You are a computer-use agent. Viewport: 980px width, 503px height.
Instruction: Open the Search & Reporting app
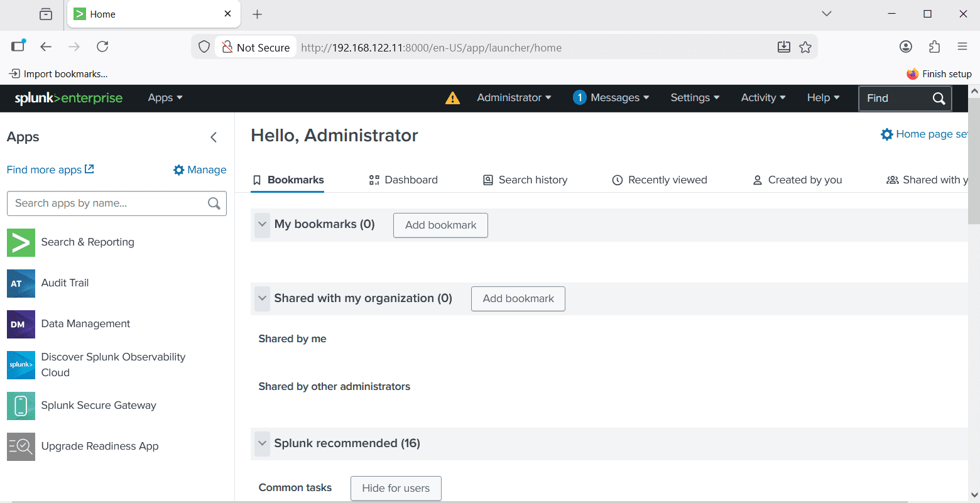click(87, 242)
